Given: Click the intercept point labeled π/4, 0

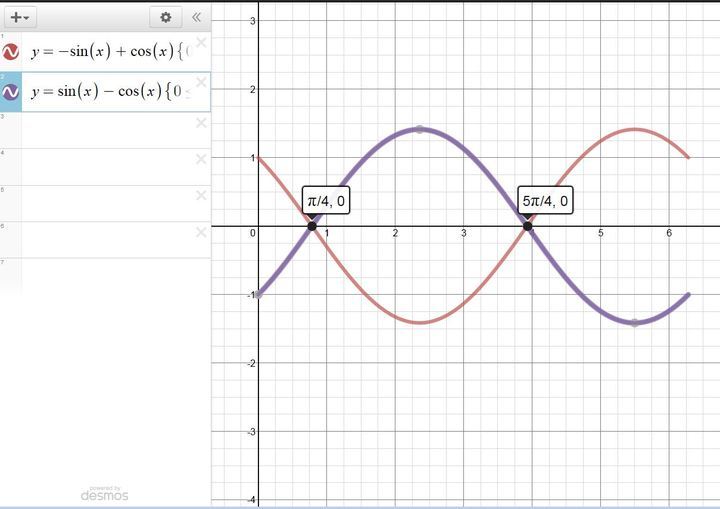Looking at the screenshot, I should pyautogui.click(x=312, y=226).
